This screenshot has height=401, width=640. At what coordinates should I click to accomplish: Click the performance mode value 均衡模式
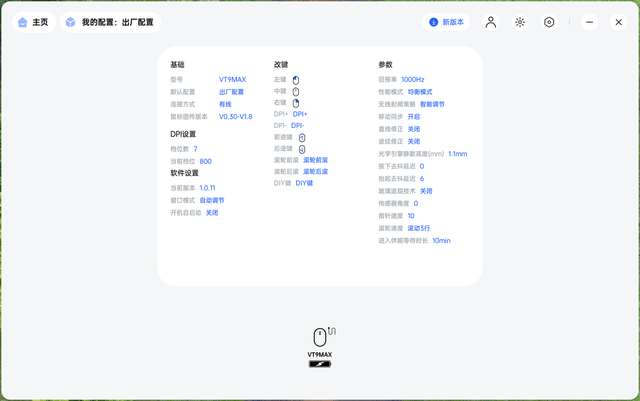tap(420, 92)
